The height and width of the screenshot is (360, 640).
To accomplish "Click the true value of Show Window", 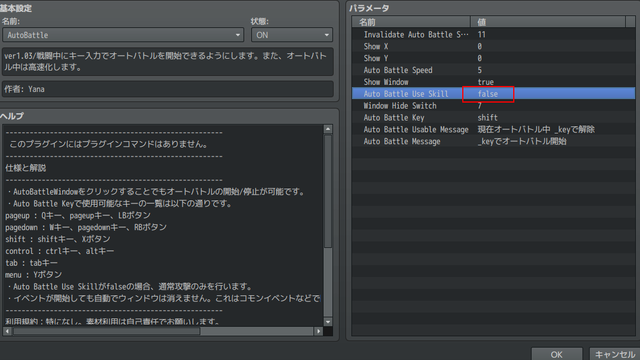I will pos(485,82).
